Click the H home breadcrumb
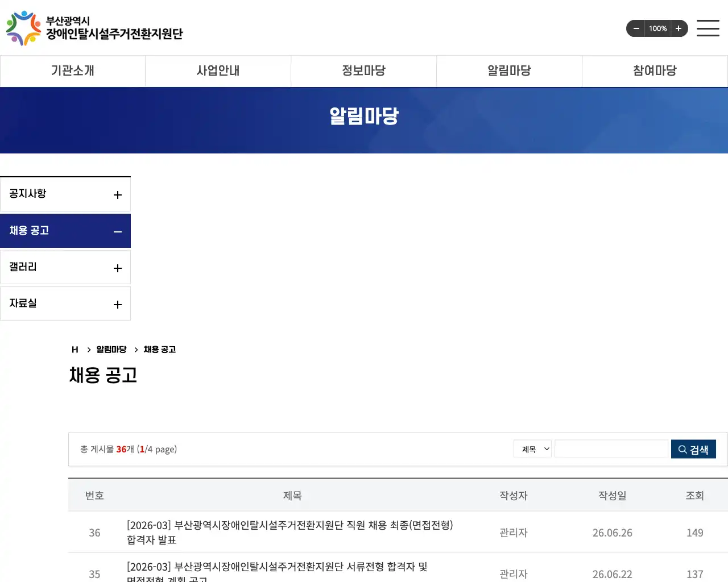Image resolution: width=728 pixels, height=582 pixels. coord(75,350)
